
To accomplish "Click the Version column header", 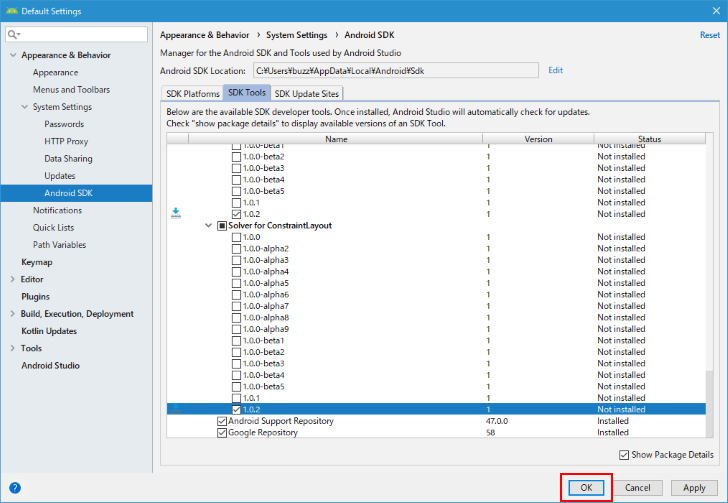I will 538,139.
